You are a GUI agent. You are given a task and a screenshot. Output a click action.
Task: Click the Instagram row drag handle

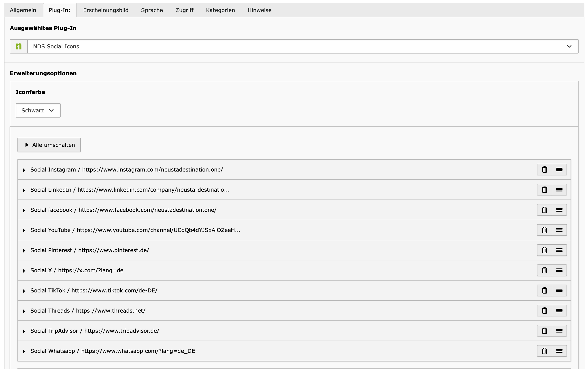tap(559, 170)
